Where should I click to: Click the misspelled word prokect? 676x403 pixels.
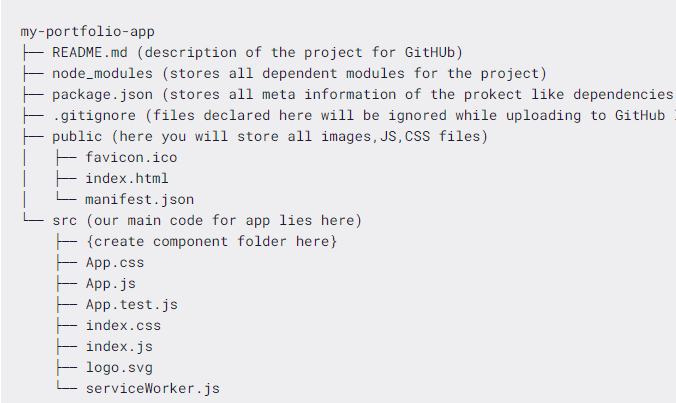(493, 95)
